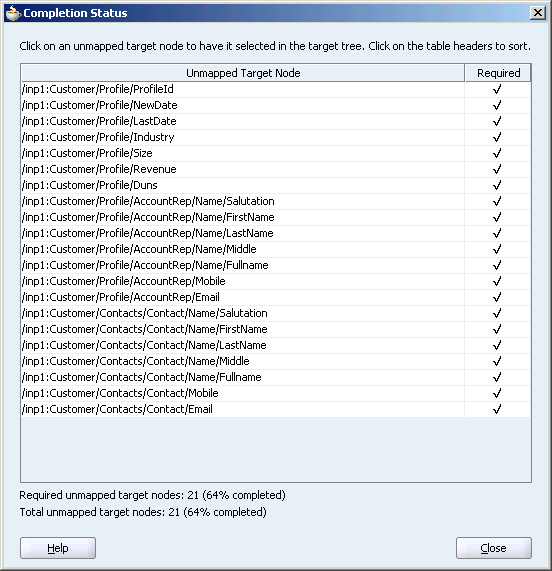Click Required checkmark for AccountRep/Mobile
The height and width of the screenshot is (571, 552).
tap(497, 281)
